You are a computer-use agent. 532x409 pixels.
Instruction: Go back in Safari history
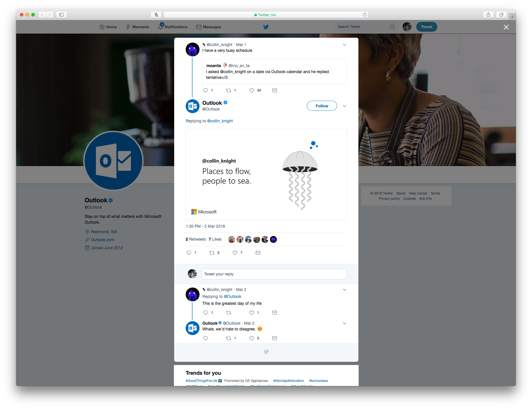coord(42,15)
